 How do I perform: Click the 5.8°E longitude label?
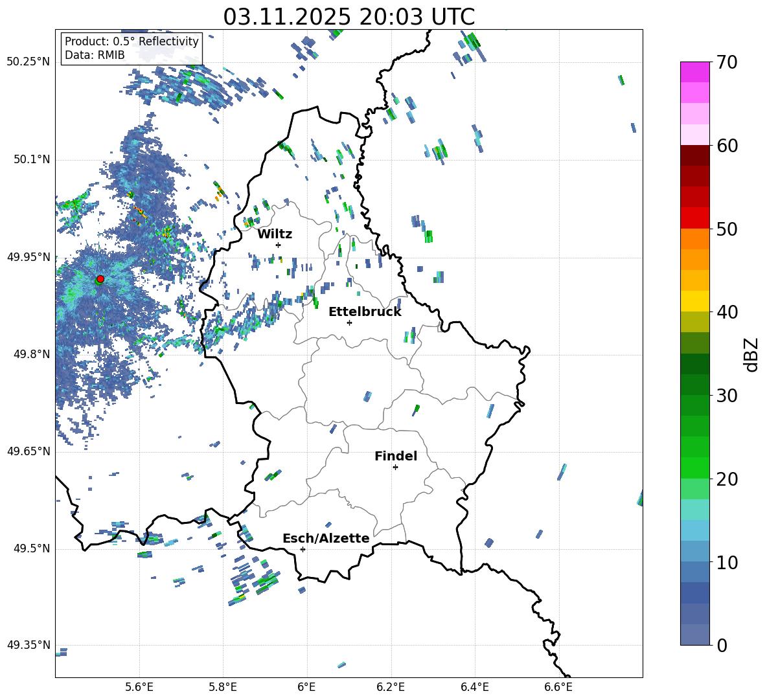pos(223,688)
